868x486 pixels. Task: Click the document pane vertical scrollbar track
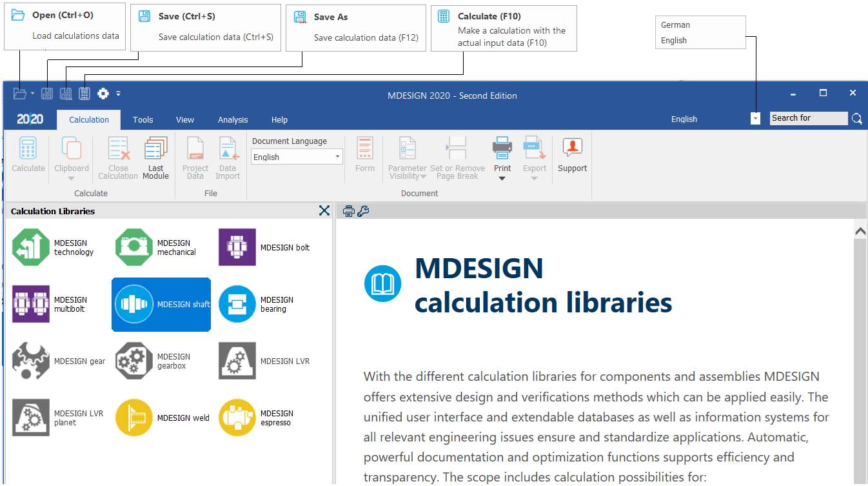click(x=860, y=361)
